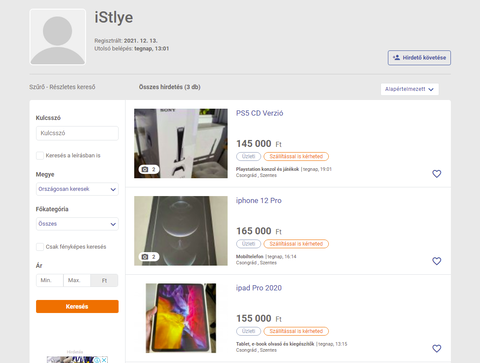
Task: Open the Megye 'Országosan keresek' dropdown
Action: coord(77,189)
